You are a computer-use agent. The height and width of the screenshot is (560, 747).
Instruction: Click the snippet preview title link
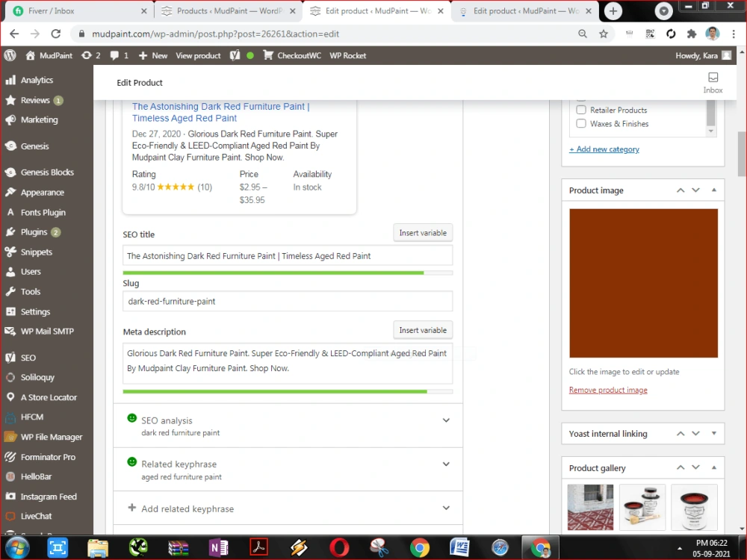point(221,112)
